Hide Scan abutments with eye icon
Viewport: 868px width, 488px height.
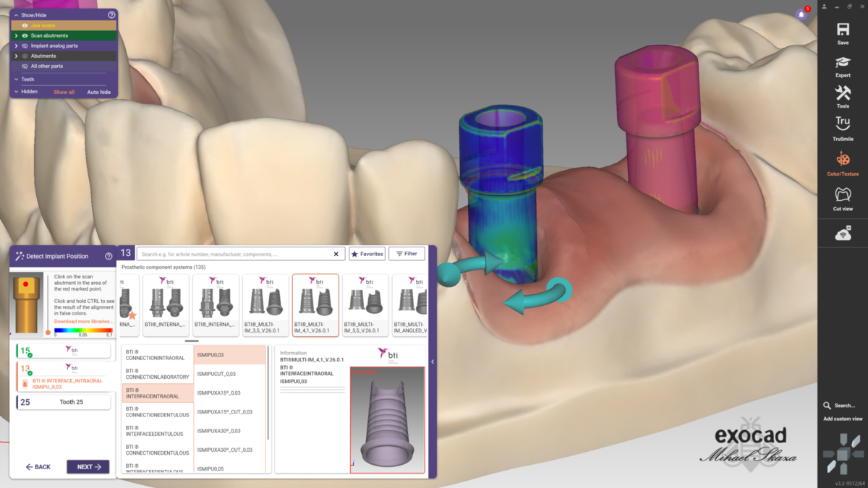(x=25, y=35)
